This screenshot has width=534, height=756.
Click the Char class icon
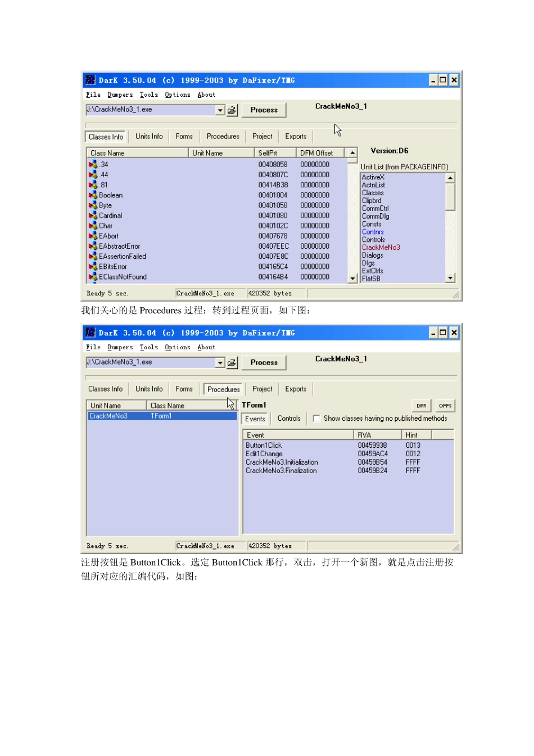93,226
